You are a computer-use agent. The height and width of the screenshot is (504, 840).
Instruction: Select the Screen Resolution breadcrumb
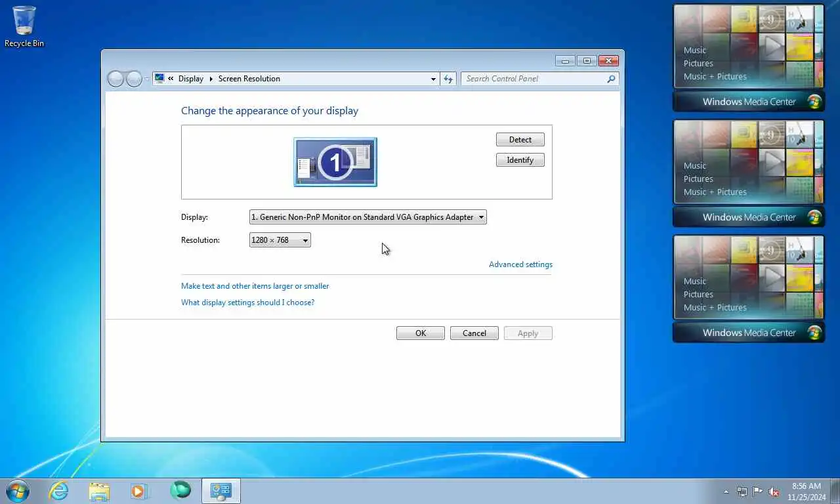pos(249,79)
